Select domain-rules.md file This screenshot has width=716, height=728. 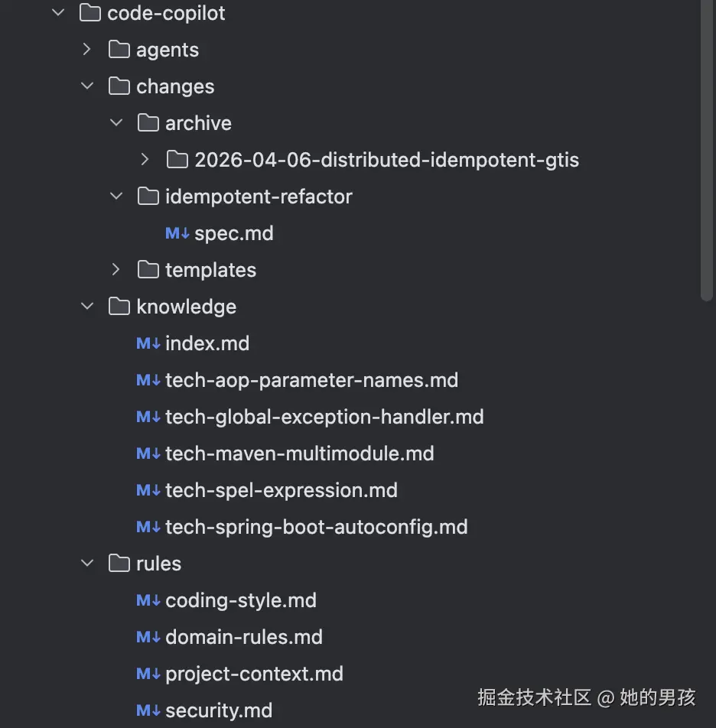(x=244, y=637)
